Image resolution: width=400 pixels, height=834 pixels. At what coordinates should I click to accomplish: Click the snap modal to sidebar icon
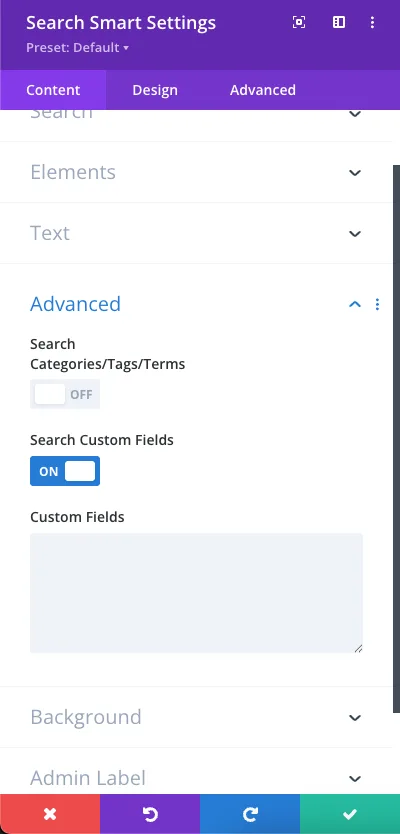(x=339, y=22)
